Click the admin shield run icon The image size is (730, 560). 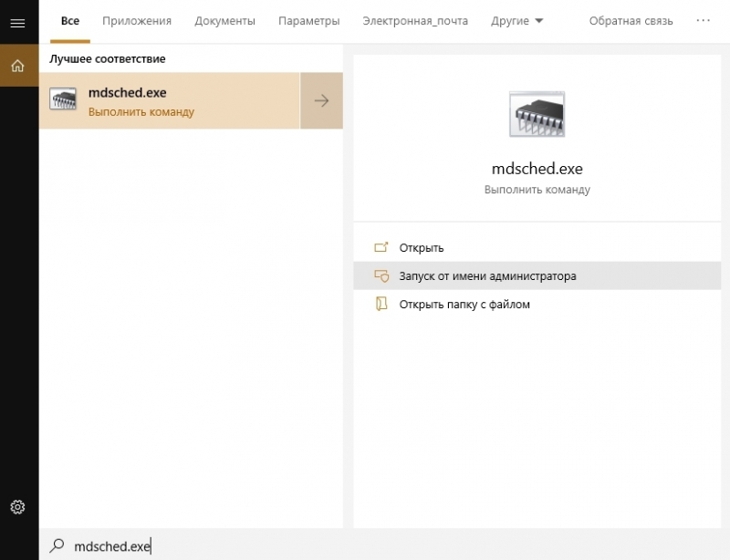[x=381, y=275]
